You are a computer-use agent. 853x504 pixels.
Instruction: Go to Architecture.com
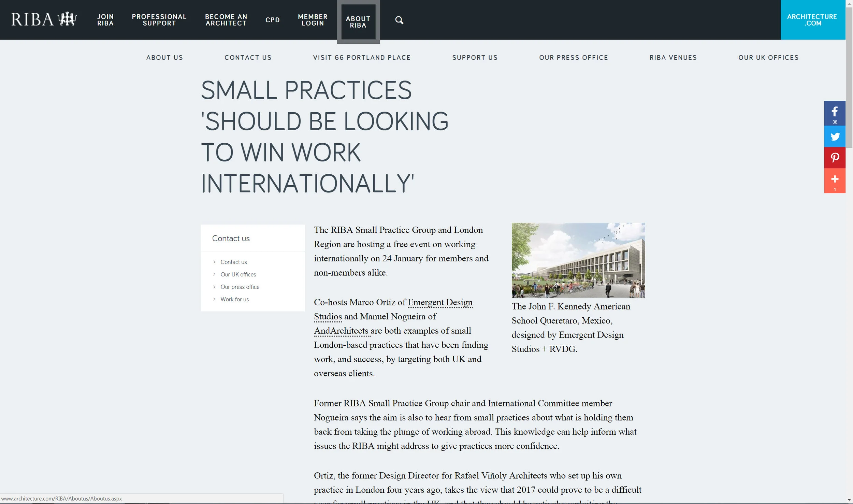tap(812, 20)
